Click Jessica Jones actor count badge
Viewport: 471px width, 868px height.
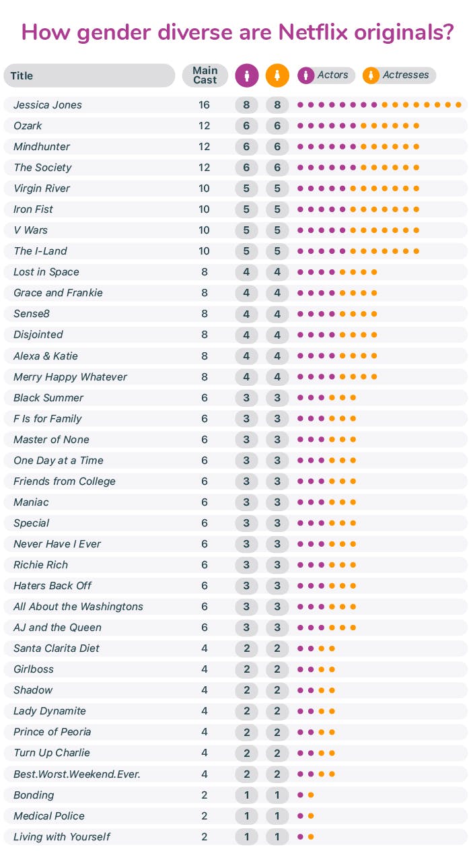(246, 105)
